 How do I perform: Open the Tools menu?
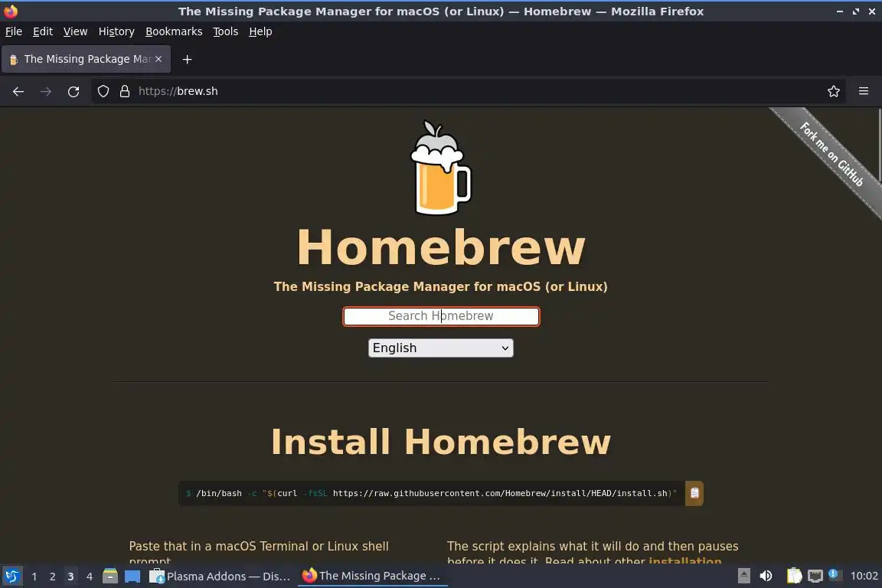pyautogui.click(x=226, y=31)
